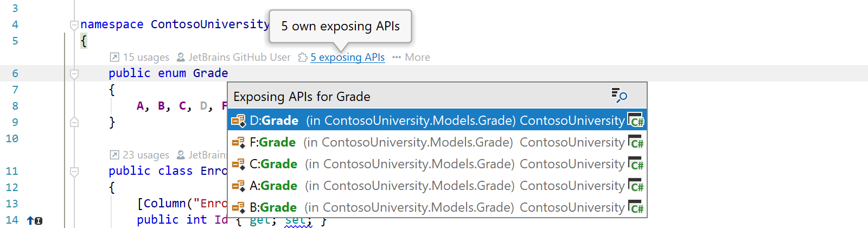Collapse the Enrollment class fold marker
This screenshot has width=868, height=228.
74,171
